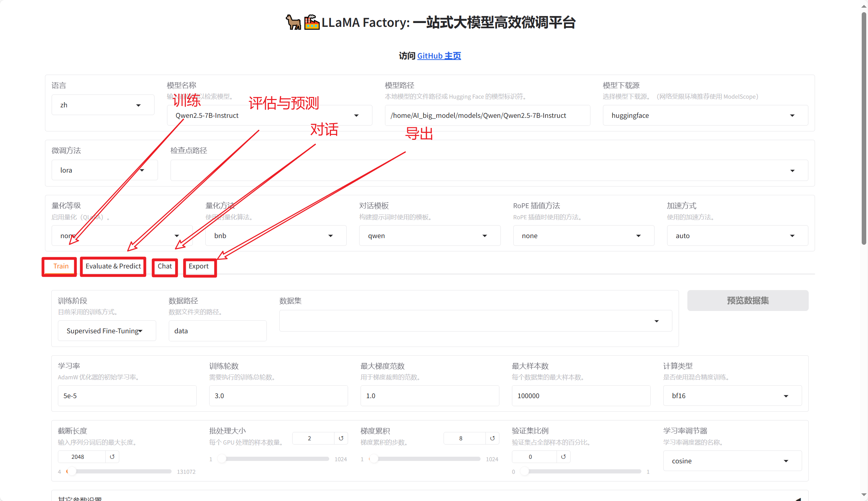Open the 量化方法 dropdown showing bnb
The image size is (868, 501).
tap(276, 236)
